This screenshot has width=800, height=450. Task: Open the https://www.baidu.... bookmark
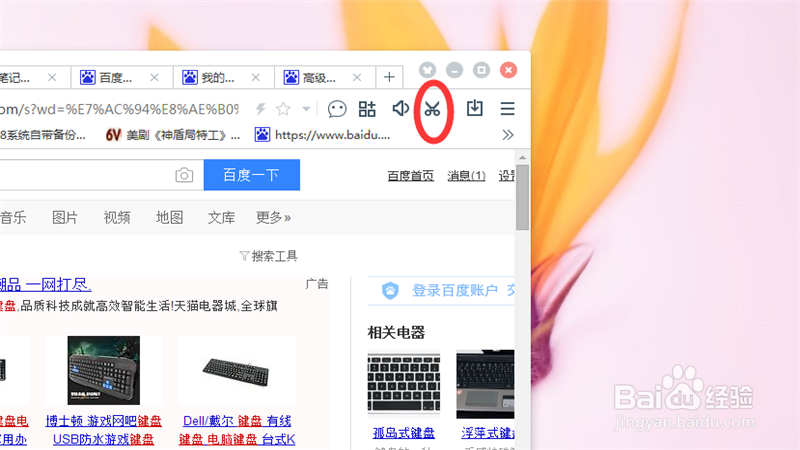tap(322, 135)
